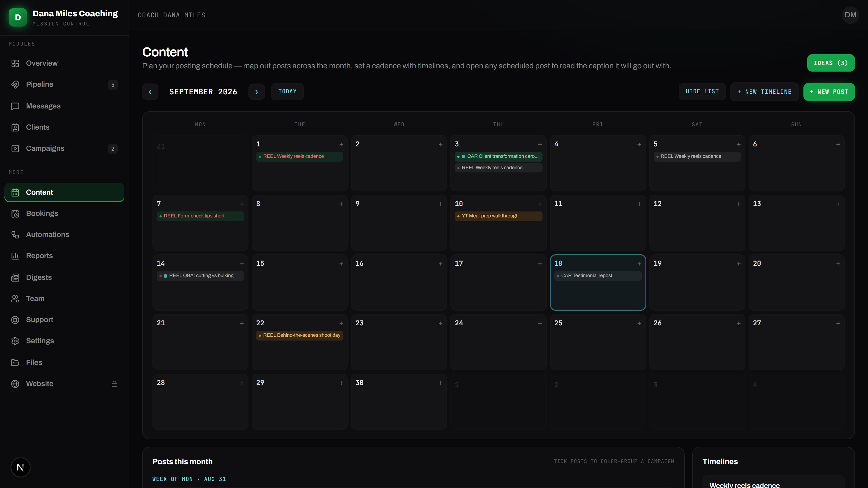Open the Team people icon
Screen dimensions: 868x488
pyautogui.click(x=15, y=299)
